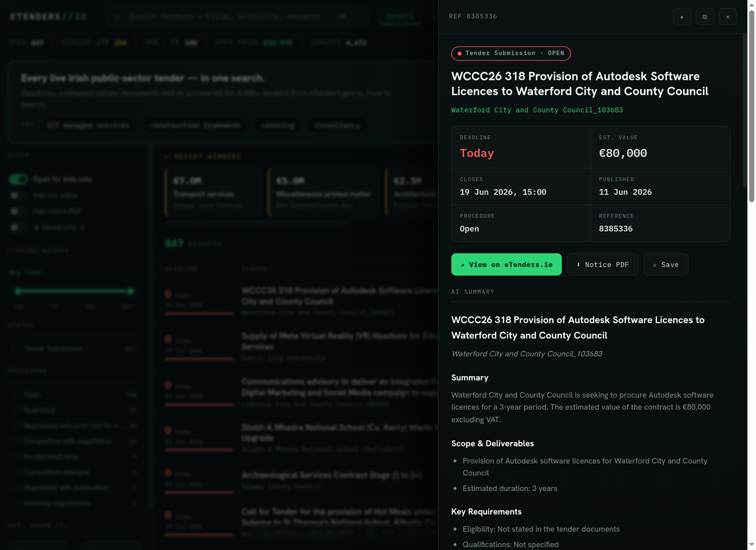756x550 pixels.
Task: Click the WCCC26 318 main tender title
Action: 580,84
